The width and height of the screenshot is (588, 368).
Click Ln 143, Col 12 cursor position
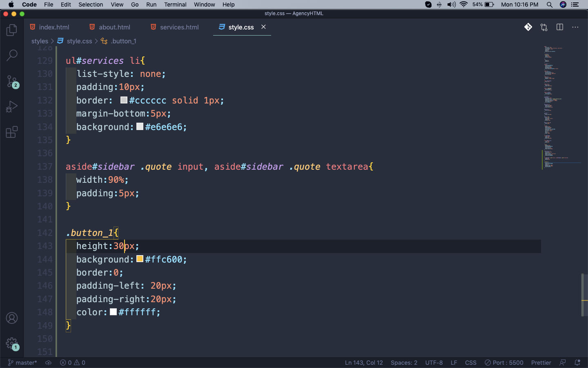364,363
